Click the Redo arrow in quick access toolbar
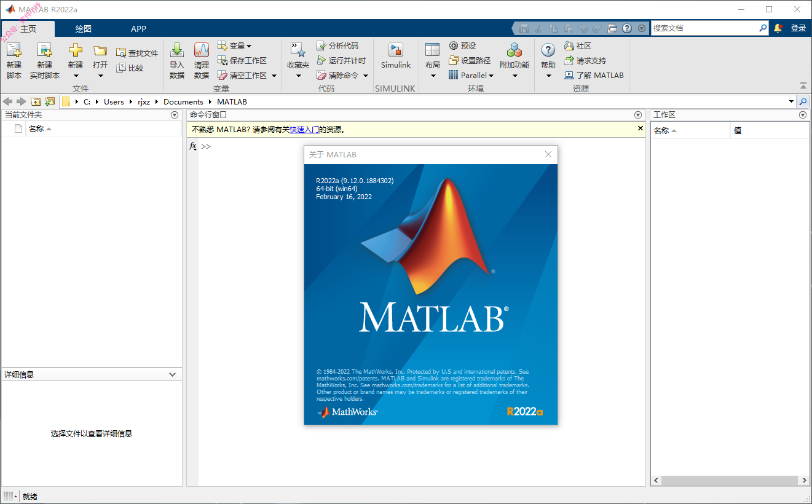The width and height of the screenshot is (812, 504). (597, 28)
